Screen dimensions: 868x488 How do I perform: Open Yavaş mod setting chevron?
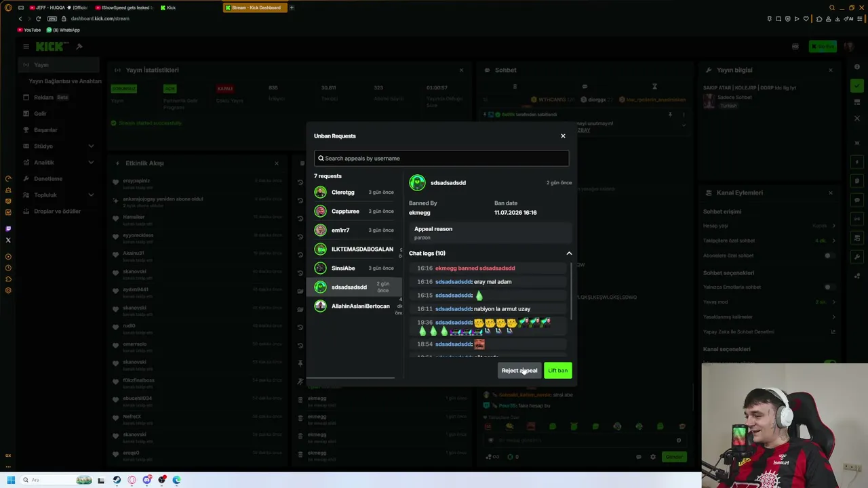tap(833, 302)
